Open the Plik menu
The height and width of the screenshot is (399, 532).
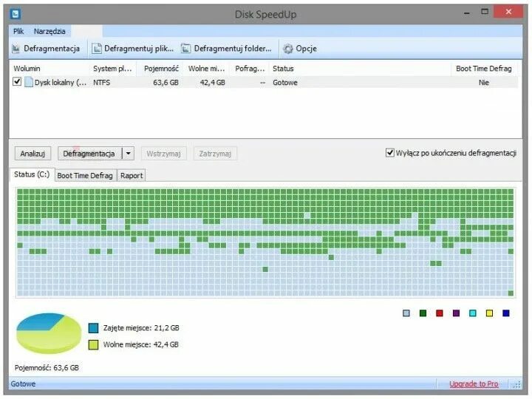(18, 31)
